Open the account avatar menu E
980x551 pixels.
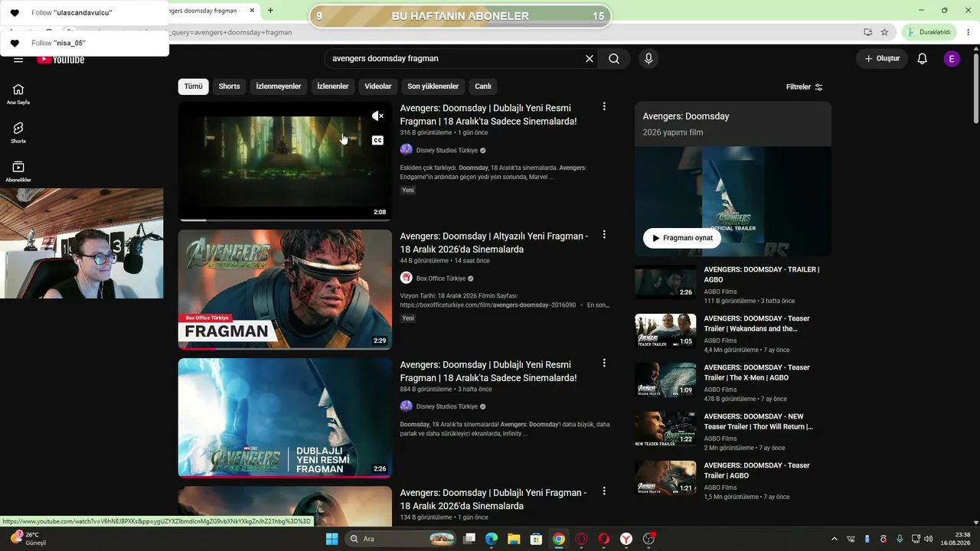[952, 59]
